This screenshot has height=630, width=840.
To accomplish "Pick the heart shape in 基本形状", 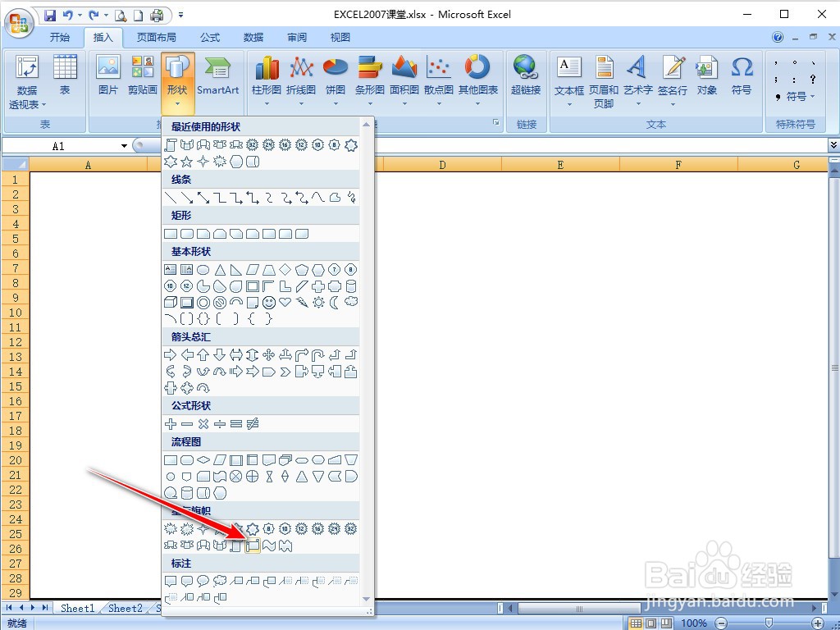I will pos(285,303).
